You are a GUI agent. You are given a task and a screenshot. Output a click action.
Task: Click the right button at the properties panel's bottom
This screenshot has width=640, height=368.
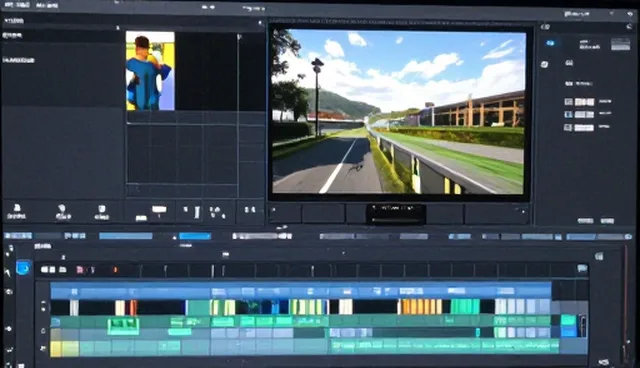(607, 221)
